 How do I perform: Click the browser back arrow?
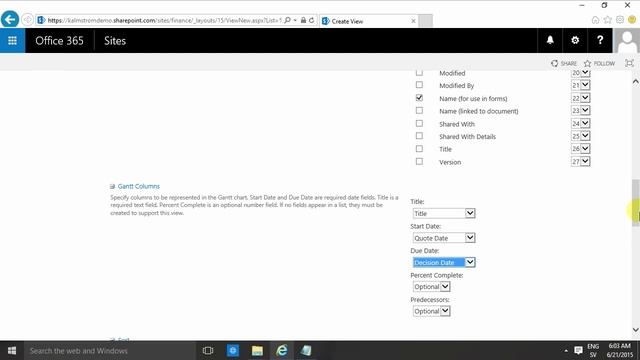tap(10, 20)
